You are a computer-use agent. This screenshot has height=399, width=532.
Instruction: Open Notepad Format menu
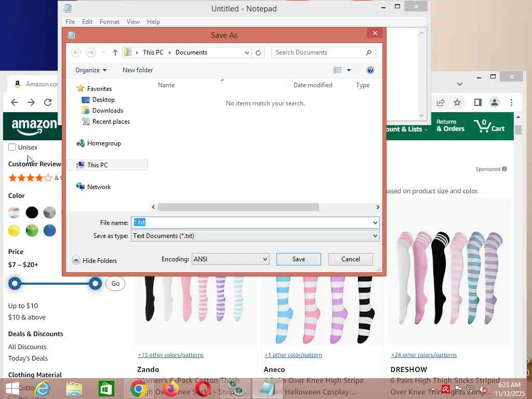(x=109, y=22)
